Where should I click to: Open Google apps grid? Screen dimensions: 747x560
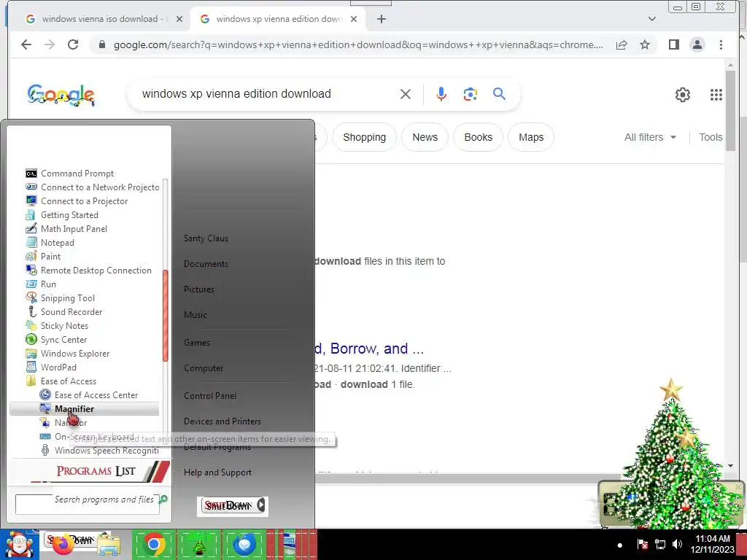[x=716, y=94]
